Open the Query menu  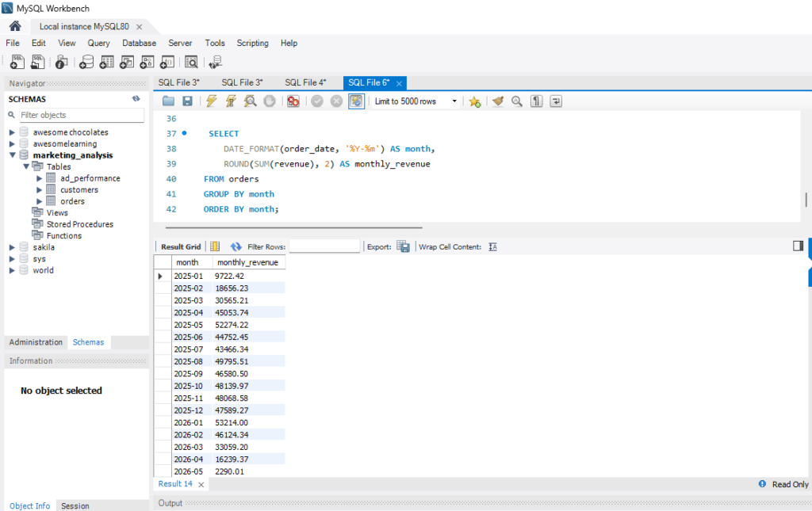[x=98, y=43]
